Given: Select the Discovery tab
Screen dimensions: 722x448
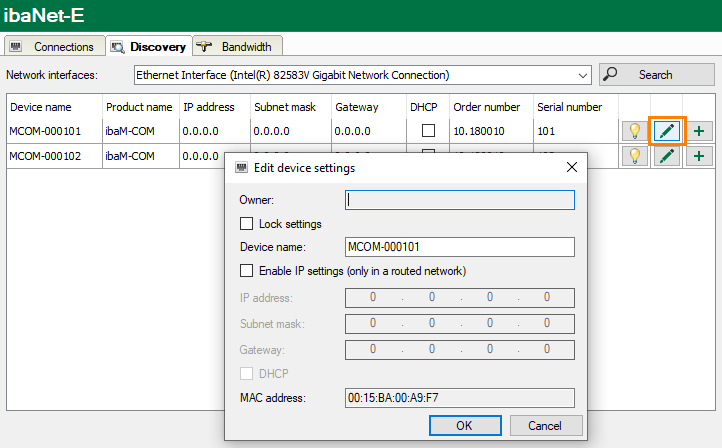Looking at the screenshot, I should click(x=148, y=46).
